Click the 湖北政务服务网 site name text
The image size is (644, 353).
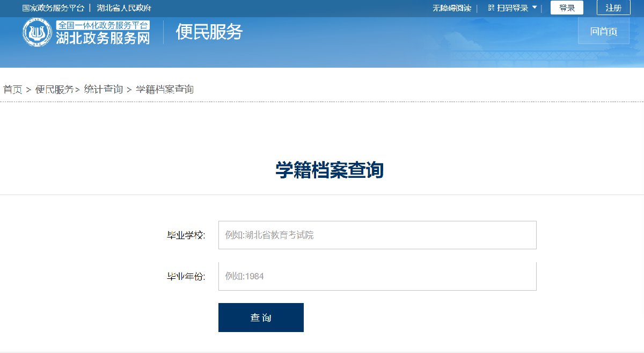[x=103, y=38]
